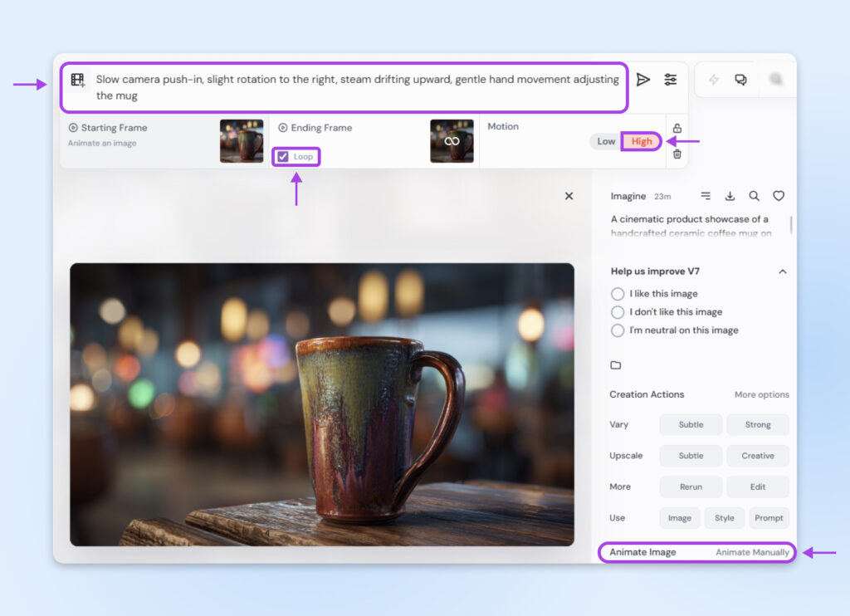Open the list menu icon next to Imagine
This screenshot has height=616, width=850.
[706, 197]
